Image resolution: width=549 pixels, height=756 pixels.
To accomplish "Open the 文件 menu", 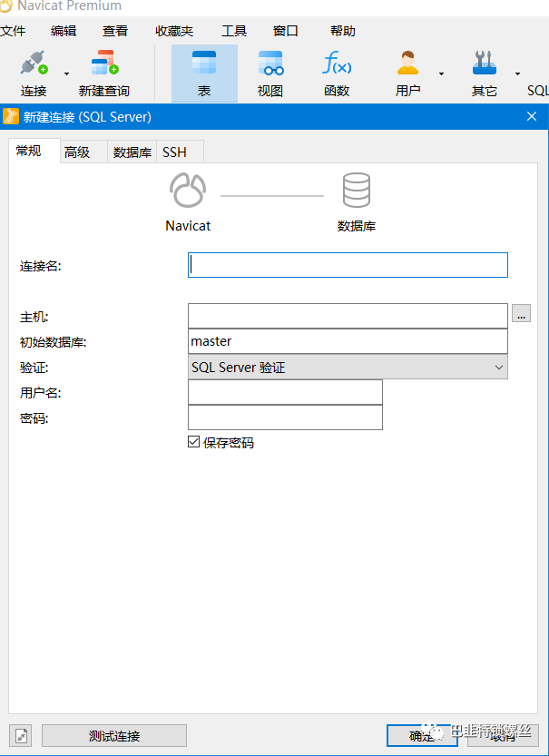I will [13, 31].
